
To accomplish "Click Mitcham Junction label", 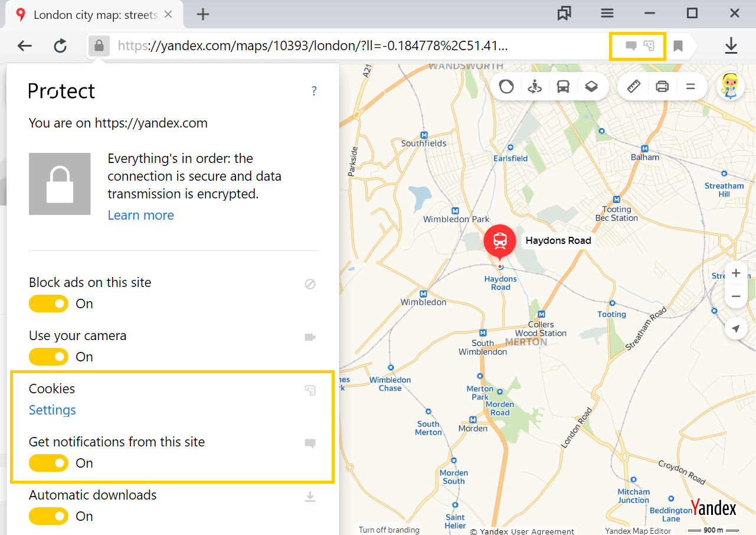I will click(634, 496).
